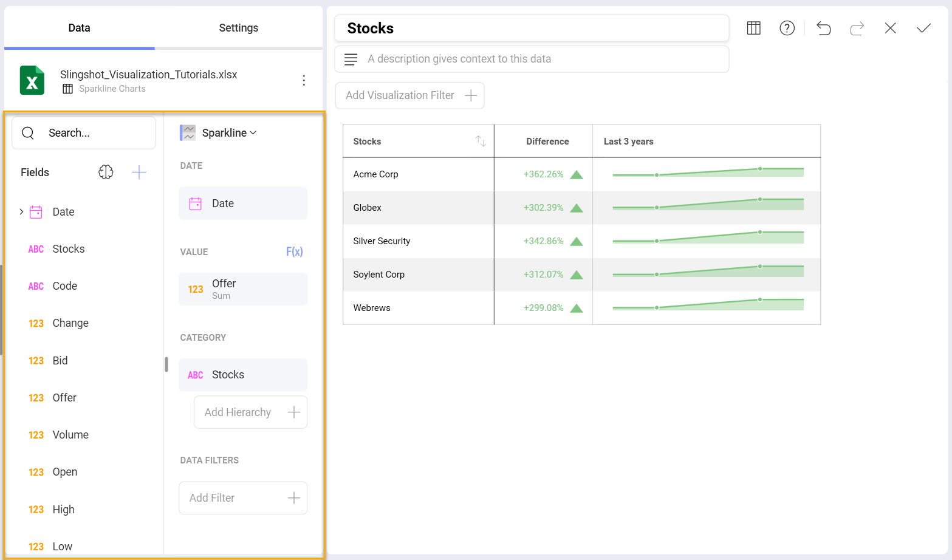Click the Sparkline Charts sheet icon
The width and height of the screenshot is (952, 560).
(67, 89)
